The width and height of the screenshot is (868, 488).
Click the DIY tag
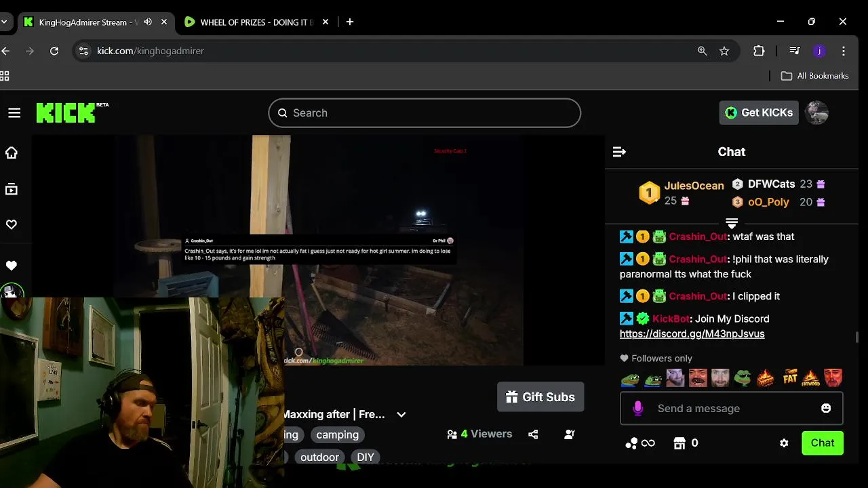pos(366,457)
